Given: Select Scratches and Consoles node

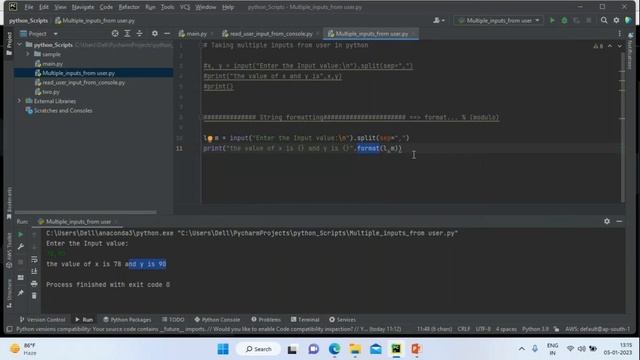Looking at the screenshot, I should (62, 111).
